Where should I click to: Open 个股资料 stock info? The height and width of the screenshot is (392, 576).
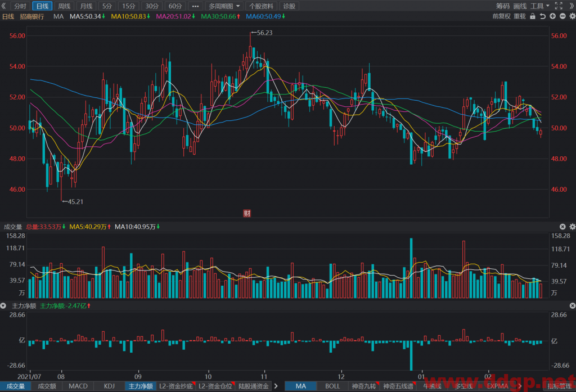261,6
